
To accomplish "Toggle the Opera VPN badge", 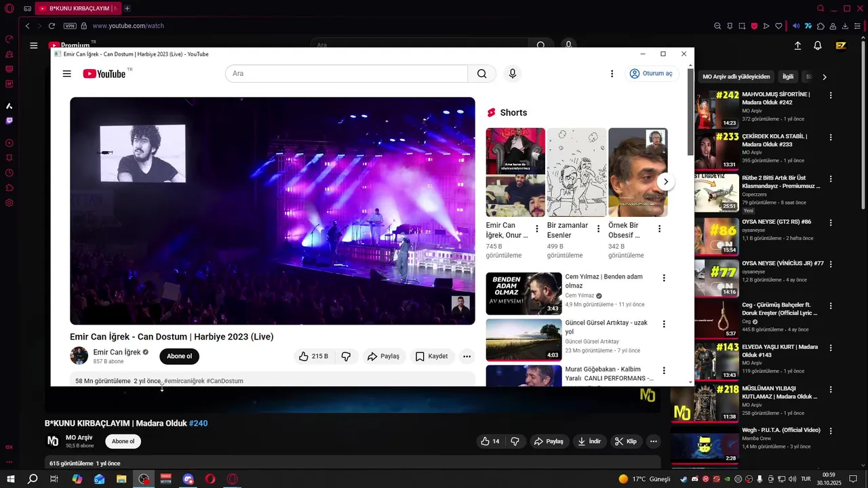I will [x=70, y=26].
